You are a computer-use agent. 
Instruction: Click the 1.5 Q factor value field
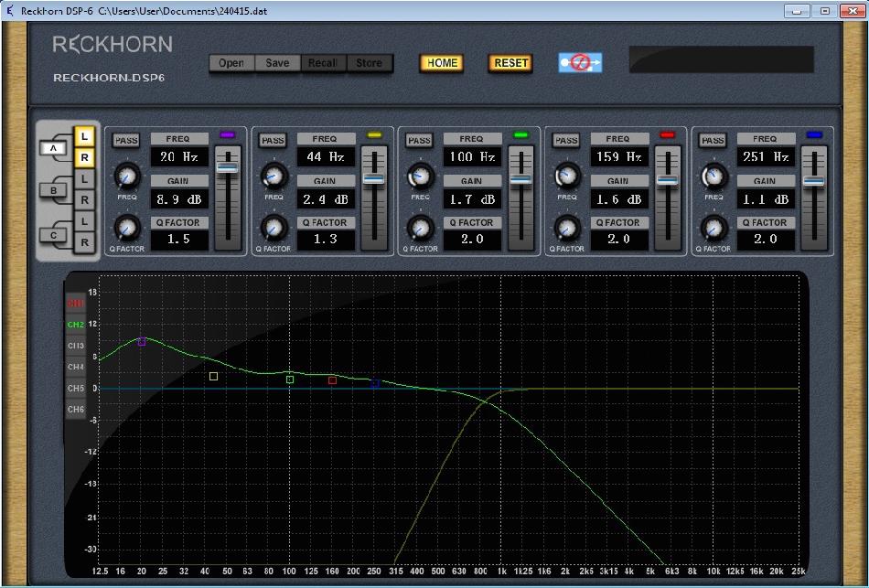[x=179, y=240]
